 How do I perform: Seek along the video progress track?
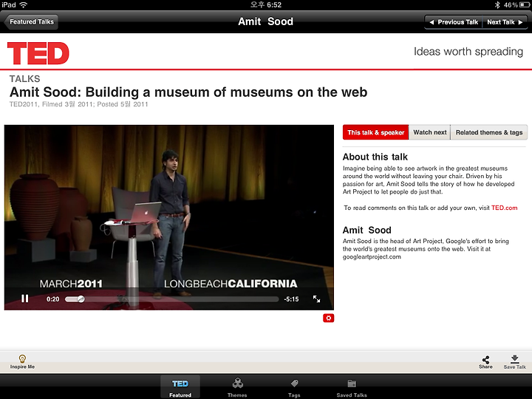[172, 299]
